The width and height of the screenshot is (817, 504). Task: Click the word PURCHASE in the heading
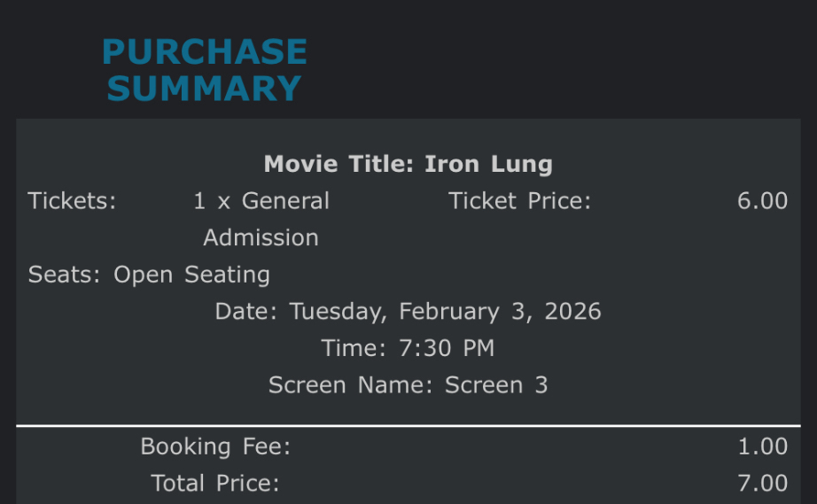(204, 51)
